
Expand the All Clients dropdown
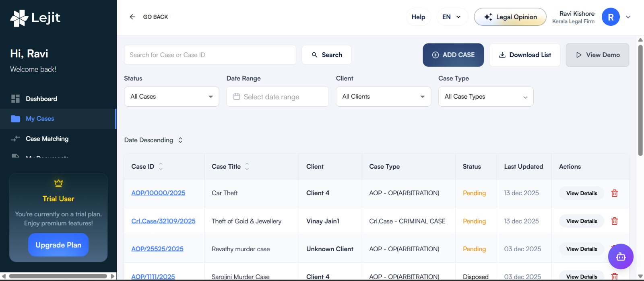383,97
